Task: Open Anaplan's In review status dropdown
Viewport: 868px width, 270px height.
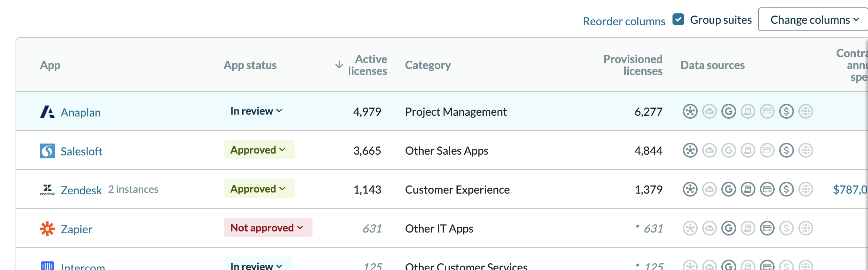Action: [x=256, y=111]
